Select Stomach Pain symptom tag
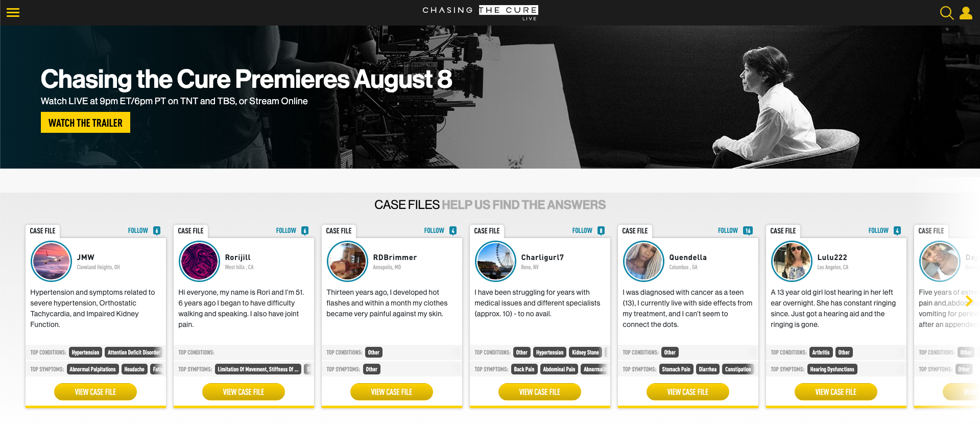980x424 pixels. 676,369
